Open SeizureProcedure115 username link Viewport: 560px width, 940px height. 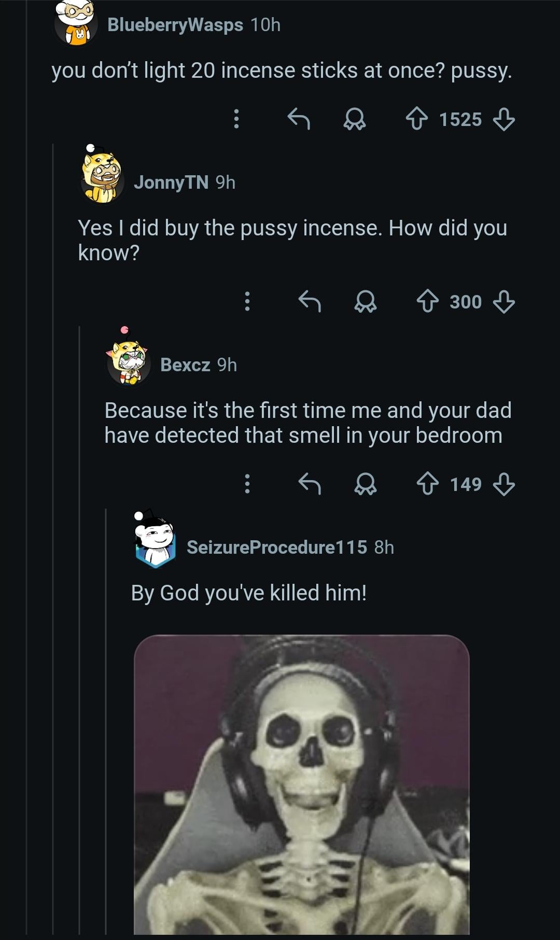point(276,547)
